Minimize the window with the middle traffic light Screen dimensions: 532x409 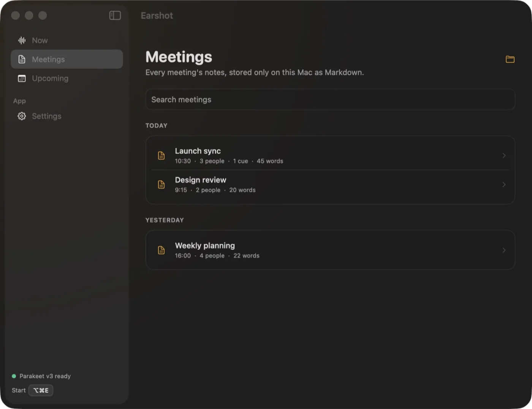(29, 15)
